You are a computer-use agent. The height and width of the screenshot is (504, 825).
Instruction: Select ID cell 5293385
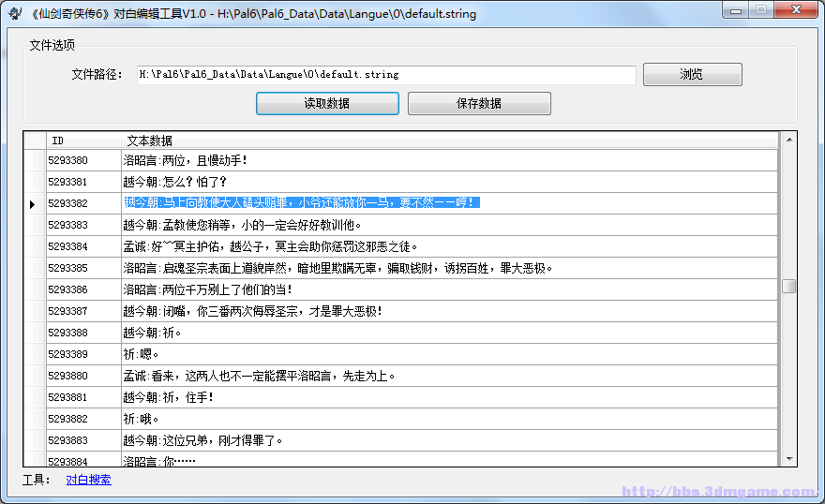pyautogui.click(x=83, y=268)
